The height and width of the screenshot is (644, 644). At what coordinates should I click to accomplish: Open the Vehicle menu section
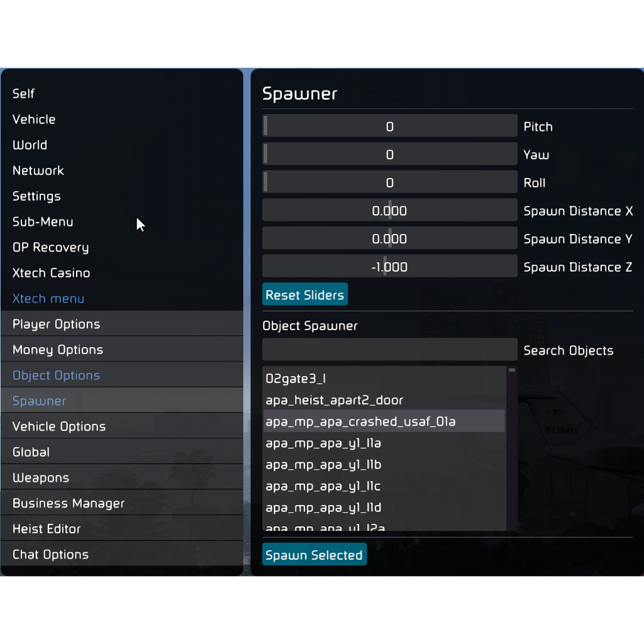pos(34,119)
